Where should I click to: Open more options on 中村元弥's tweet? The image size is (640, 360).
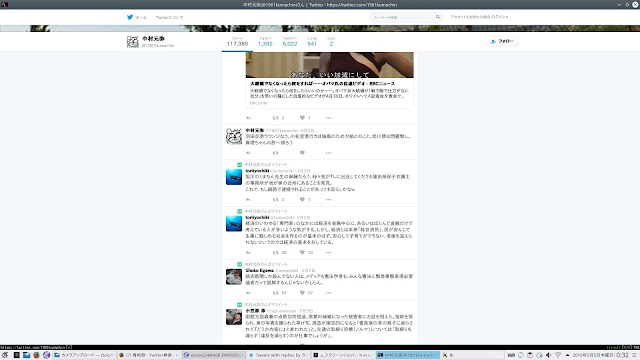tap(329, 153)
